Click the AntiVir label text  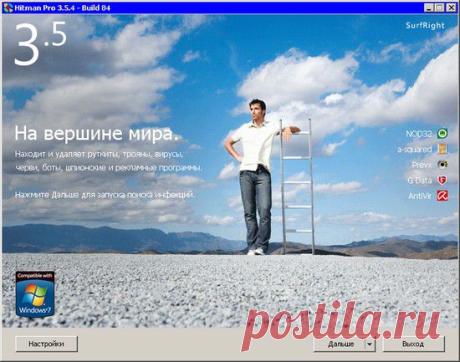pyautogui.click(x=420, y=196)
